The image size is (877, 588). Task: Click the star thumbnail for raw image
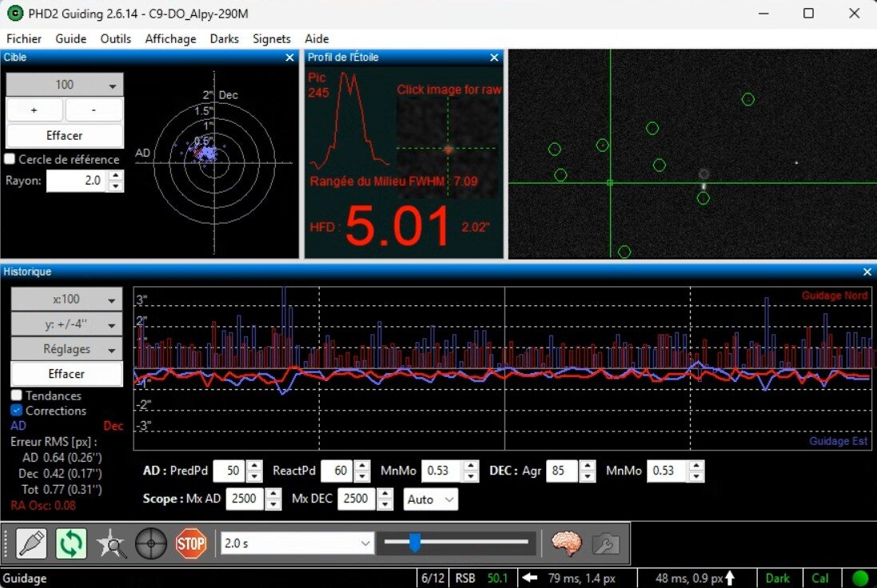448,148
